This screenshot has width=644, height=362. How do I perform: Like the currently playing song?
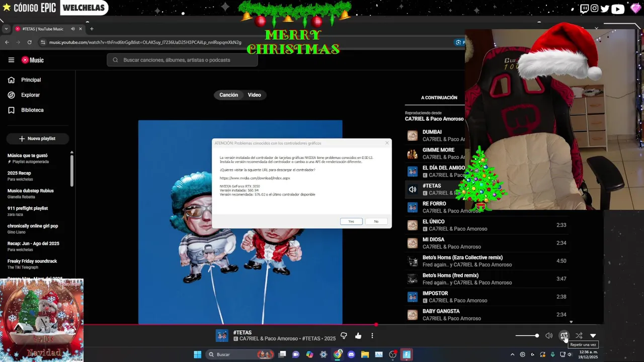[358, 336]
